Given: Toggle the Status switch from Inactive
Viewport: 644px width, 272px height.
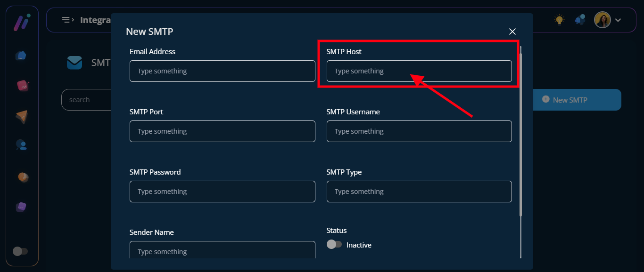Looking at the screenshot, I should click(334, 245).
